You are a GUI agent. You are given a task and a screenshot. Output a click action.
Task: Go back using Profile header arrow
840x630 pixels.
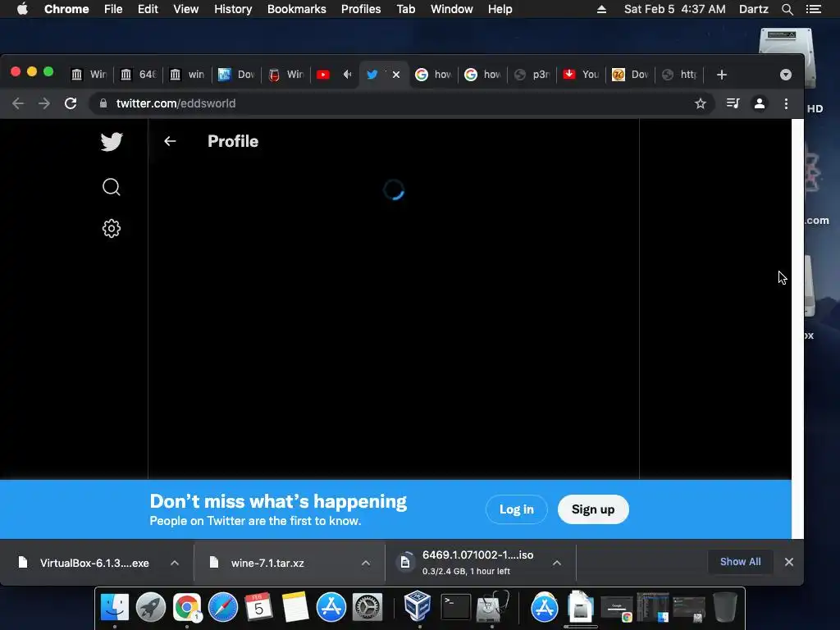pos(170,141)
